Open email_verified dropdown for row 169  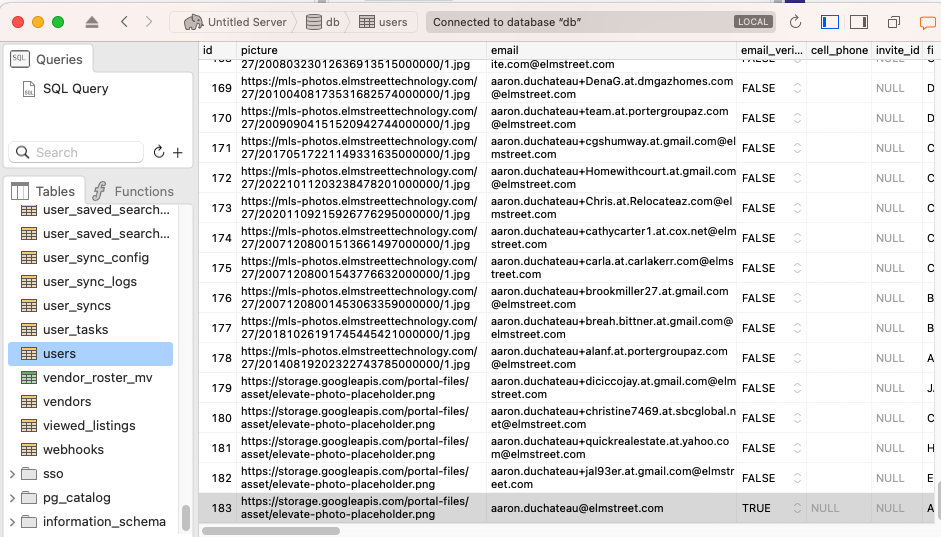tap(797, 88)
